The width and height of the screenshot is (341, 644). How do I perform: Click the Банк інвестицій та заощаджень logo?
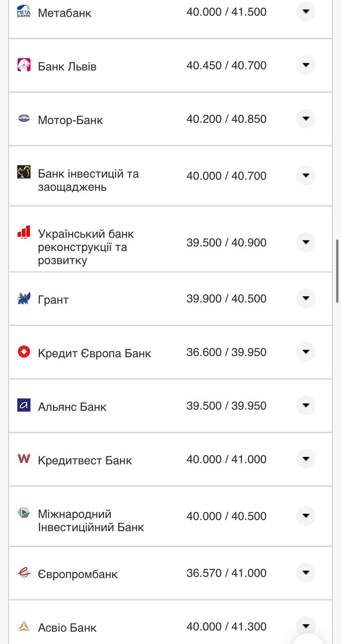pos(24,173)
